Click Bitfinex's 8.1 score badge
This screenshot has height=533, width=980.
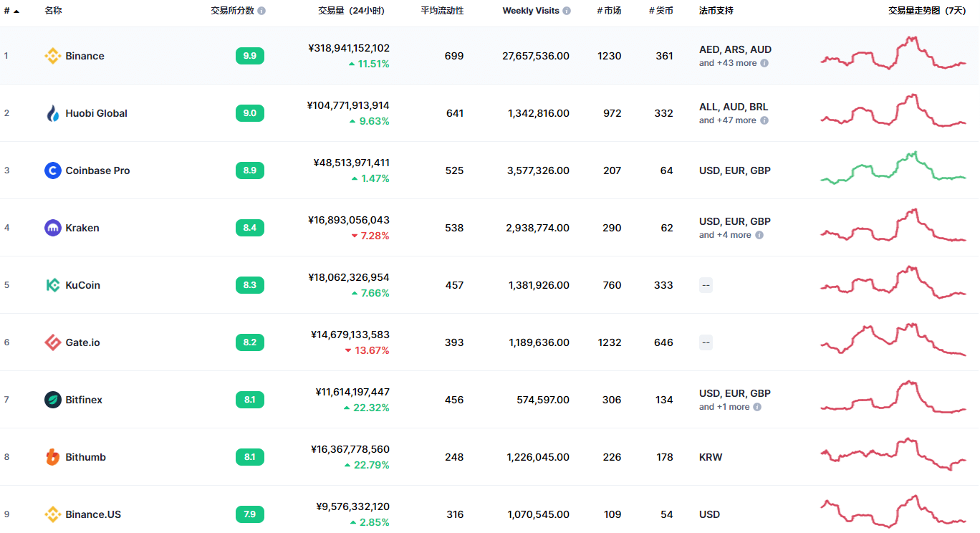tap(250, 400)
